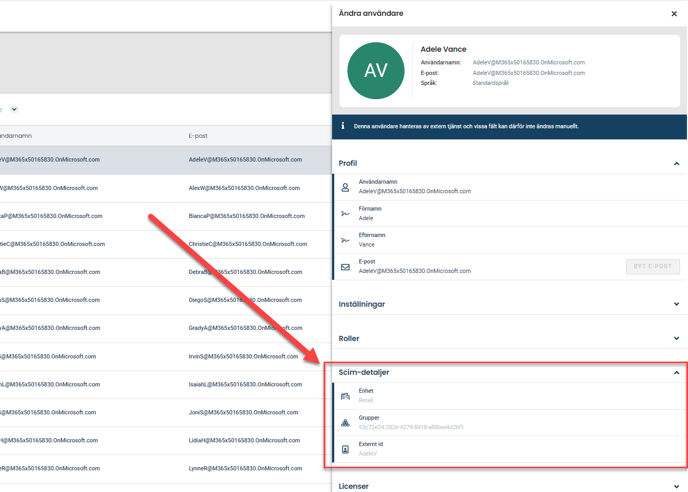Select the AdeleV email row
Image resolution: width=688 pixels, height=492 pixels.
coord(165,160)
